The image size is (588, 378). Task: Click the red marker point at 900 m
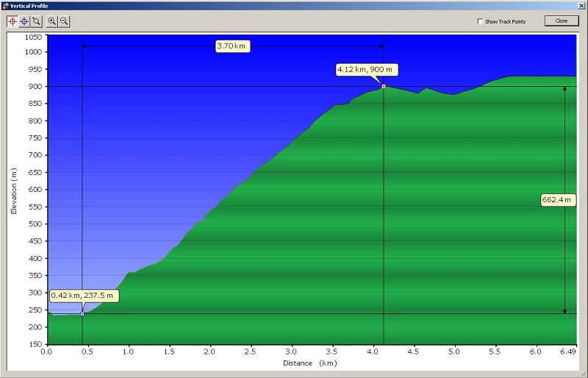(384, 86)
